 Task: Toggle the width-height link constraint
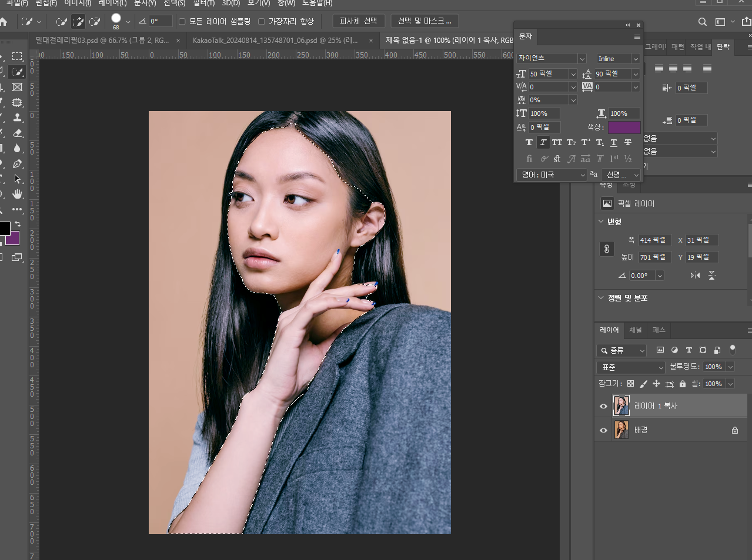607,249
